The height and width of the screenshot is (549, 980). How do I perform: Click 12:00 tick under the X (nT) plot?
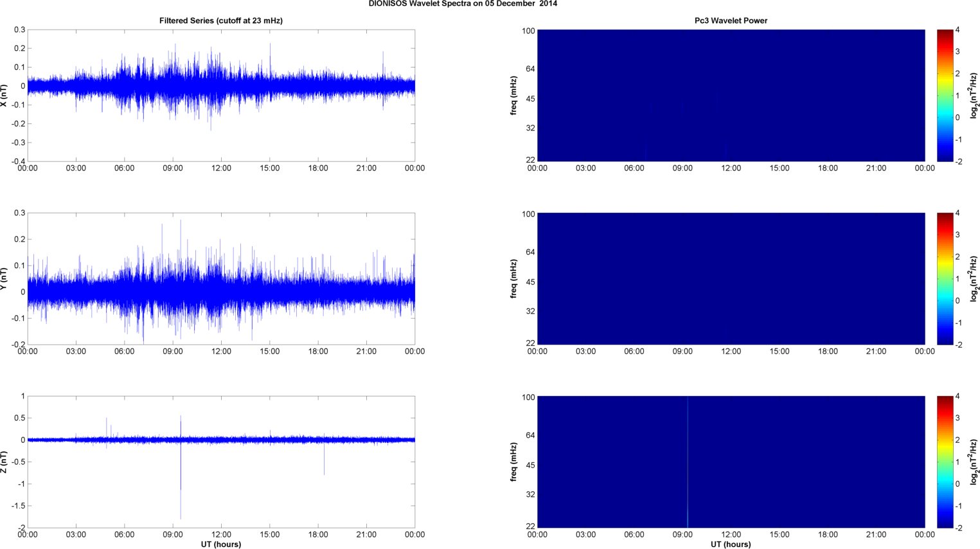pos(221,168)
